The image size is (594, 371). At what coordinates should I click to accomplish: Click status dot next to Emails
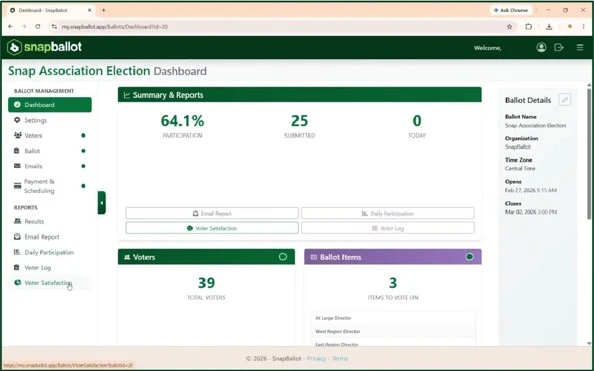pos(83,166)
